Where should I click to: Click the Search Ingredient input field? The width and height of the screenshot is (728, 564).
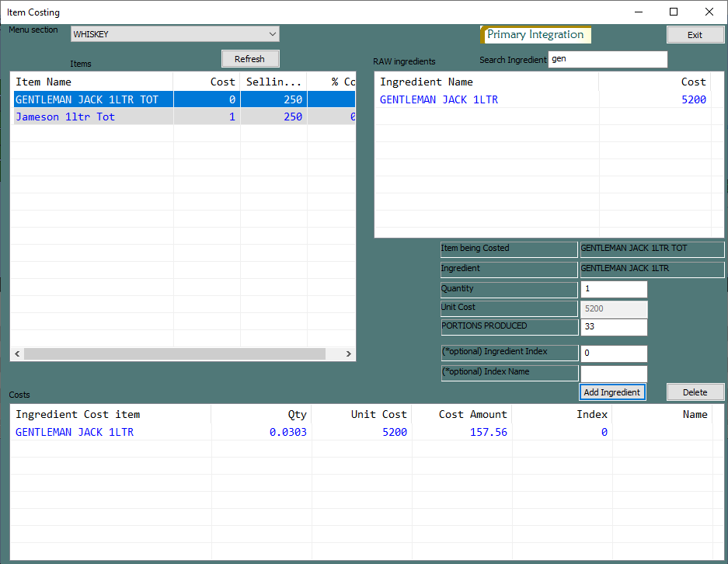(608, 59)
